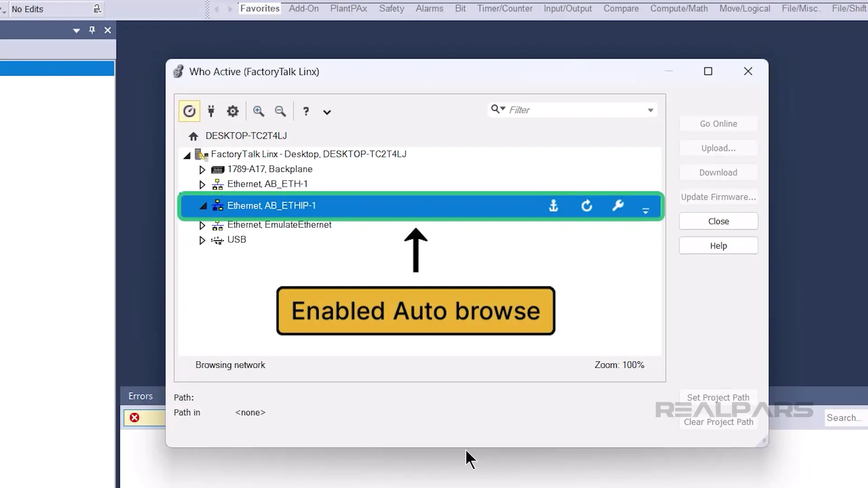
Task: Open the Compare instruction tab
Action: tap(621, 9)
